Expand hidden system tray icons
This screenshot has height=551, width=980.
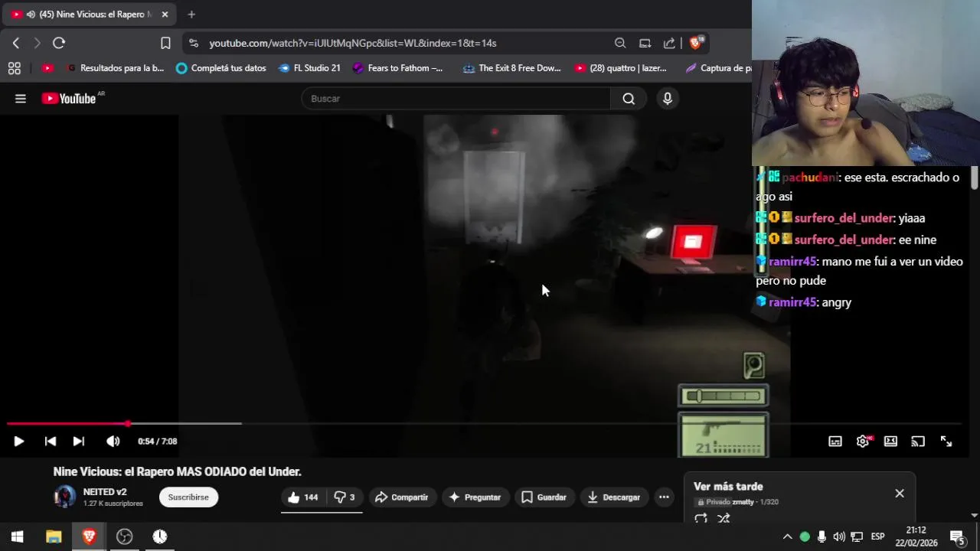pyautogui.click(x=787, y=536)
